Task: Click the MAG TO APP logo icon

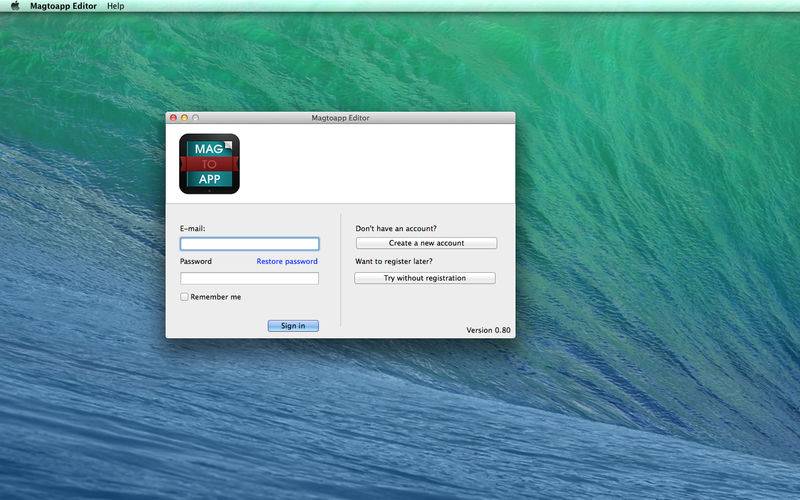Action: click(x=209, y=164)
